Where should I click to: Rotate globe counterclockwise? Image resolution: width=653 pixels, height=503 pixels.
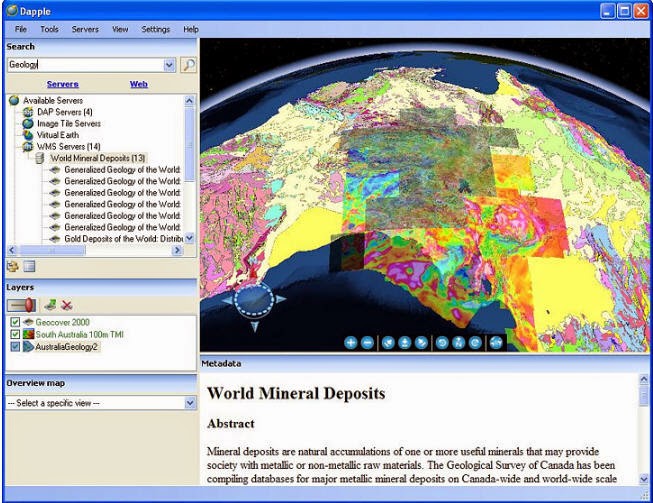click(442, 343)
